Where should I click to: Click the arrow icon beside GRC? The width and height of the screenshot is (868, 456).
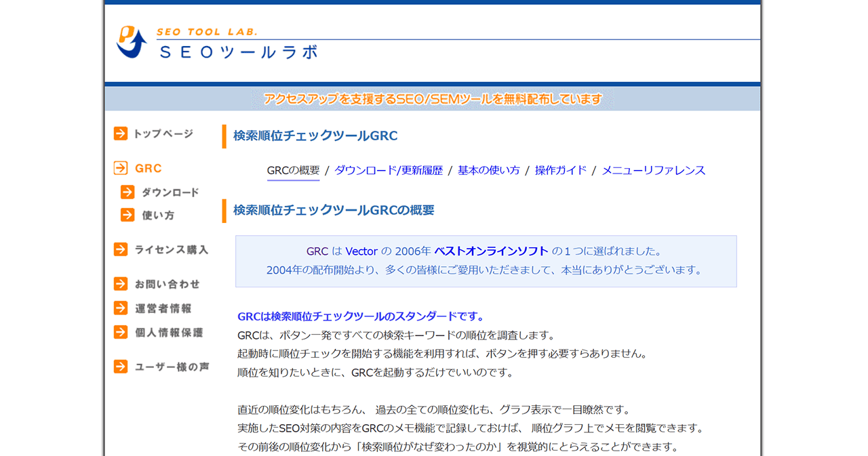(x=121, y=168)
